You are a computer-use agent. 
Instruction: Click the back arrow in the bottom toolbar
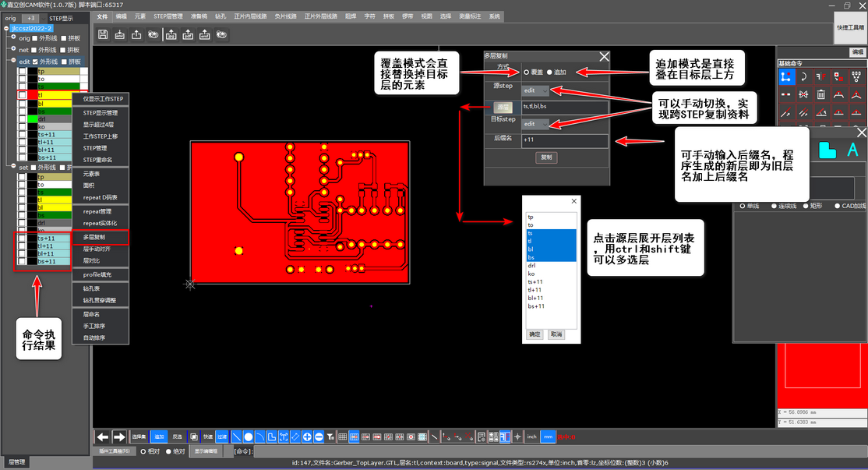point(102,436)
